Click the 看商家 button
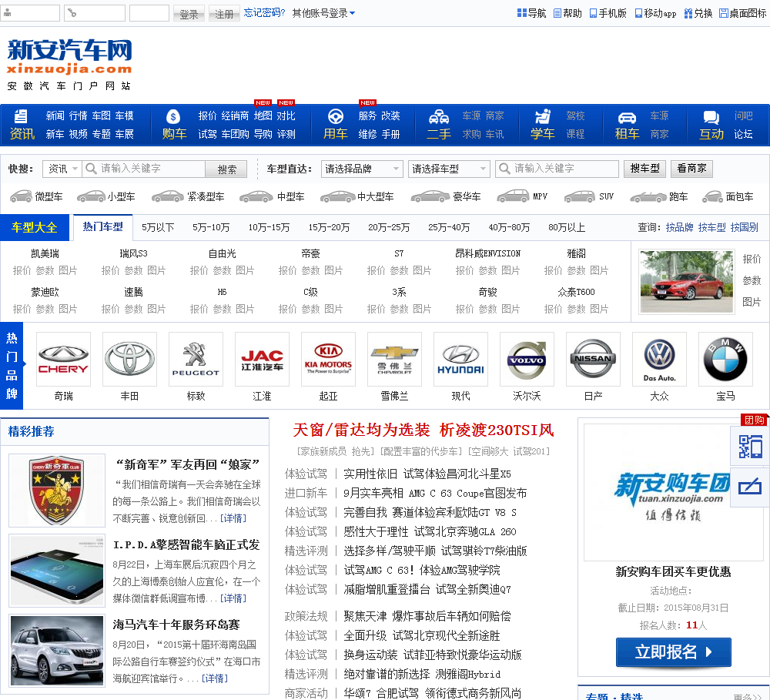This screenshot has height=700, width=770. pos(691,169)
